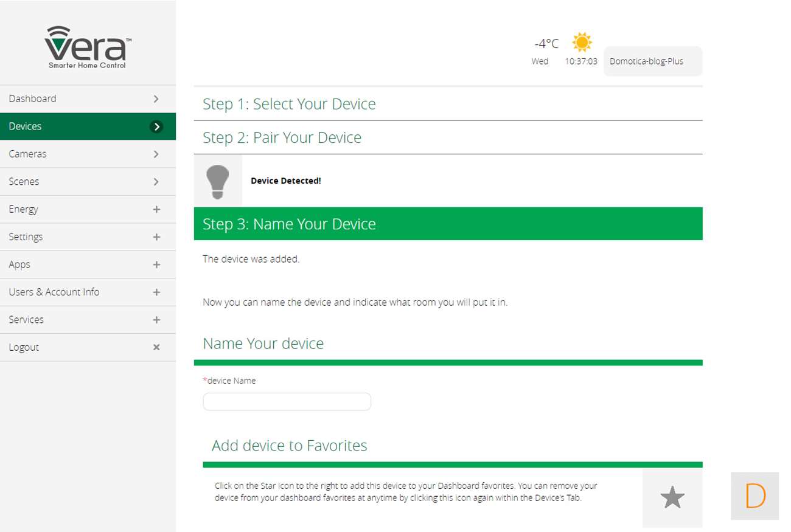Expand the Apps menu plus icon
Screen dimensions: 791x532
(156, 264)
